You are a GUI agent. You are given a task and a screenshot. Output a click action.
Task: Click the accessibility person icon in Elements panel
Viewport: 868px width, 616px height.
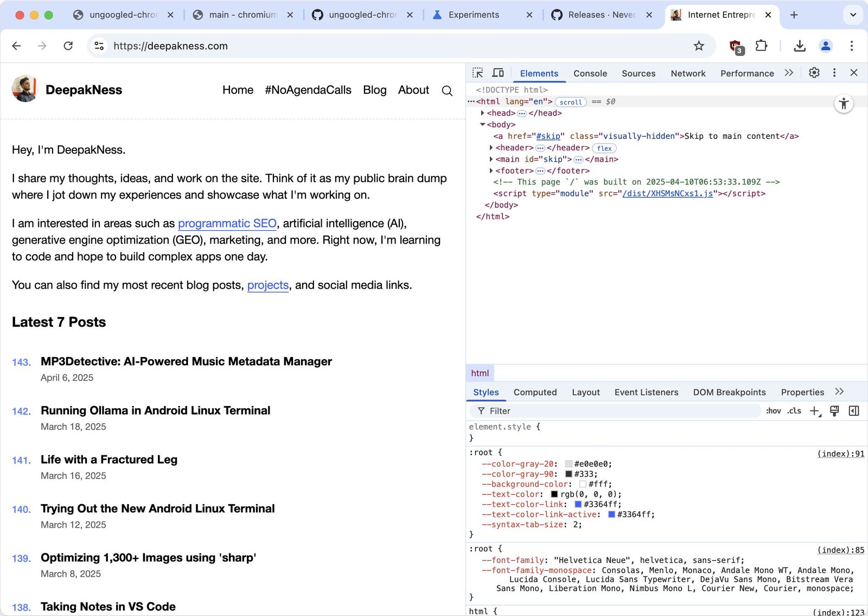pos(844,104)
